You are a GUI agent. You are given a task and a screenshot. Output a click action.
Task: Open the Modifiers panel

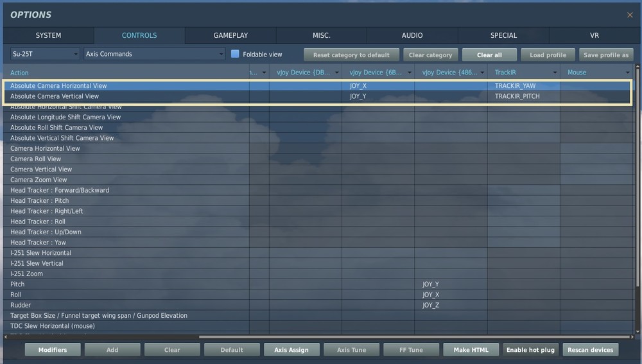point(53,350)
